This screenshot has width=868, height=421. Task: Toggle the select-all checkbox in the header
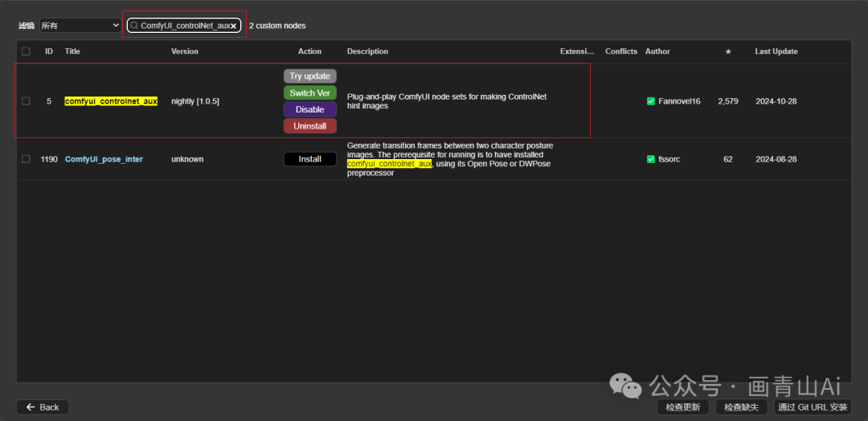26,51
